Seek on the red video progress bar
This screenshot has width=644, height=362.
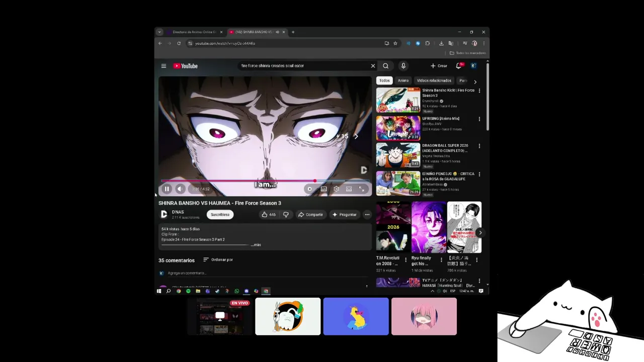click(x=265, y=181)
